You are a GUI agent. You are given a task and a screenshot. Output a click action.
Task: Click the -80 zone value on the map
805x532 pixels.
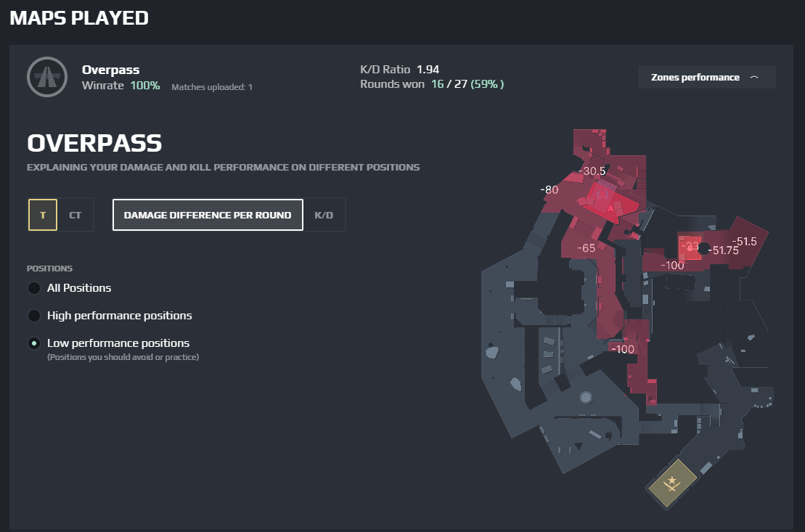pos(549,189)
